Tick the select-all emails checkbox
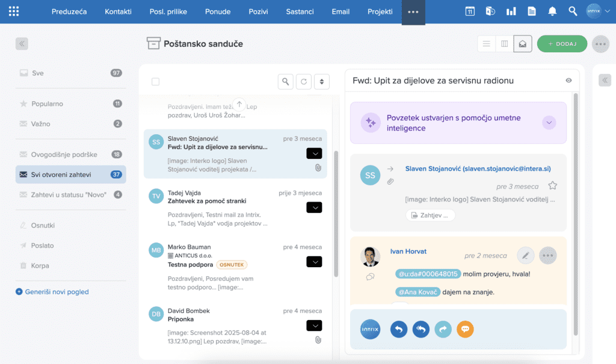 (156, 82)
